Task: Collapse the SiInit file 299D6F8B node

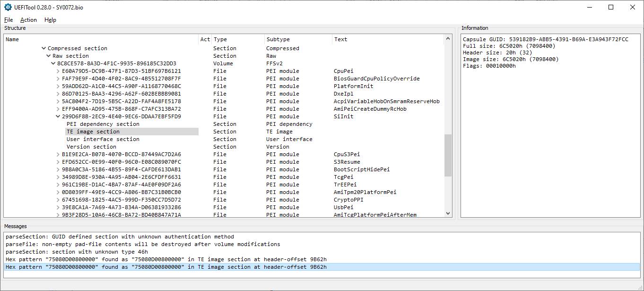Action: [58, 116]
